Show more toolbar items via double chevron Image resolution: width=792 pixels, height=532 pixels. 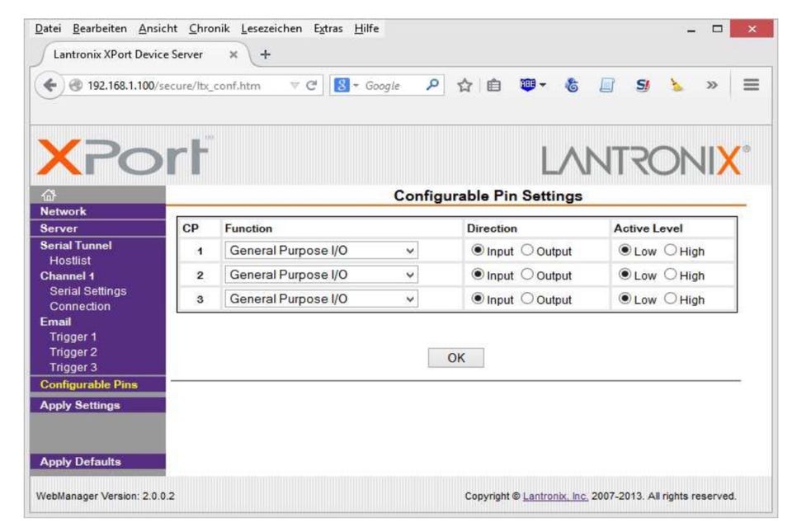712,85
